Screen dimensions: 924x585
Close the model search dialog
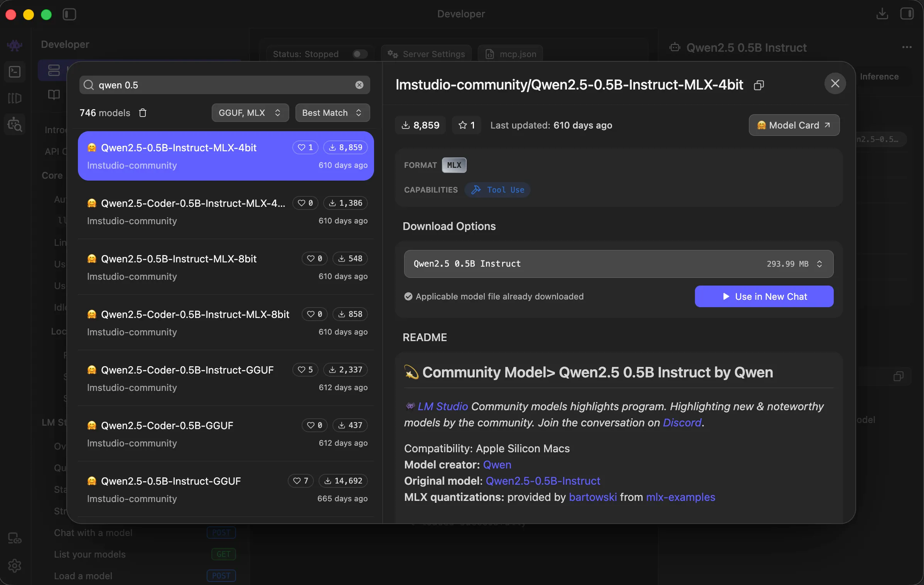click(835, 83)
